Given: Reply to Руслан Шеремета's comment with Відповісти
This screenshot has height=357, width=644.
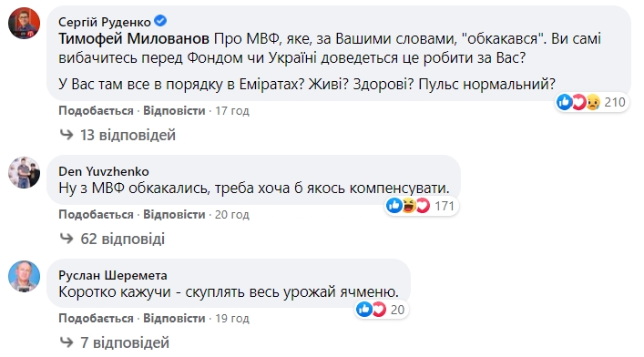Looking at the screenshot, I should (174, 319).
